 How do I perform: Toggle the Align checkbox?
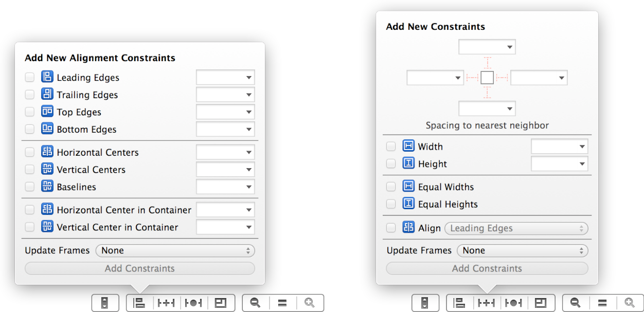[391, 228]
